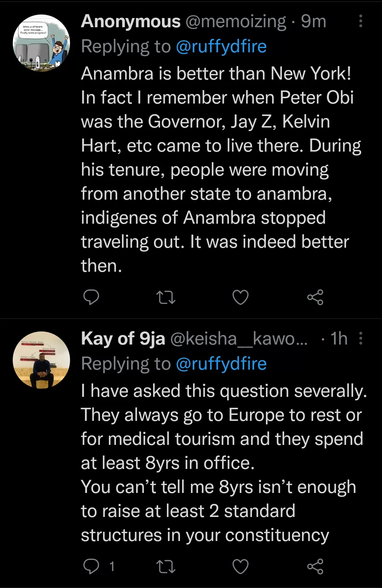Screen dimensions: 382x588
Task: Share the Anonymous tweet about Anambra
Action: point(315,297)
